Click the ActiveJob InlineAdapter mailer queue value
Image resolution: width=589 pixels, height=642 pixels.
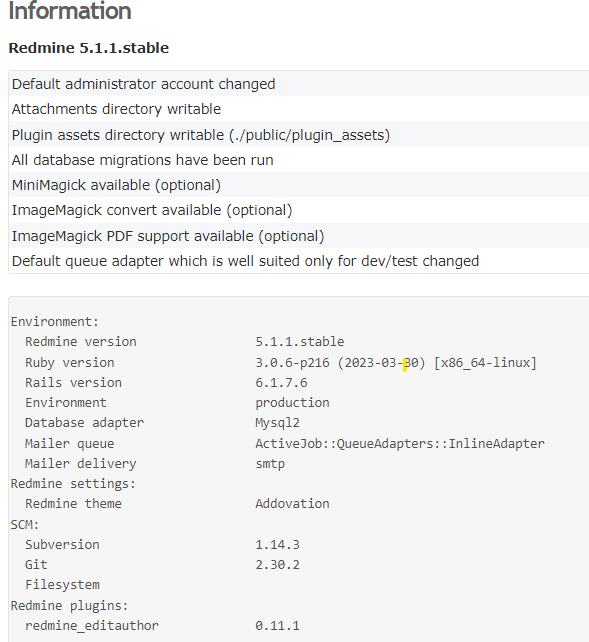coord(400,443)
